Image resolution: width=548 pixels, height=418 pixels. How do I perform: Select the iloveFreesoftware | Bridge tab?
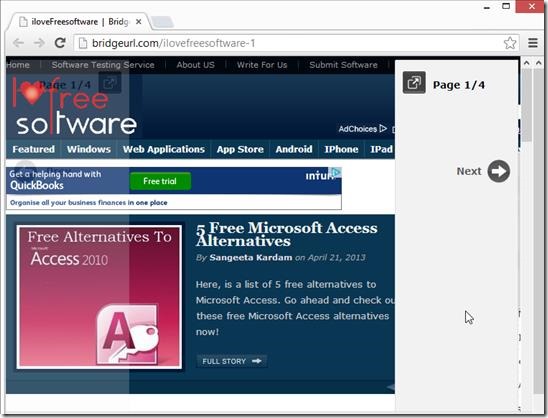point(80,22)
